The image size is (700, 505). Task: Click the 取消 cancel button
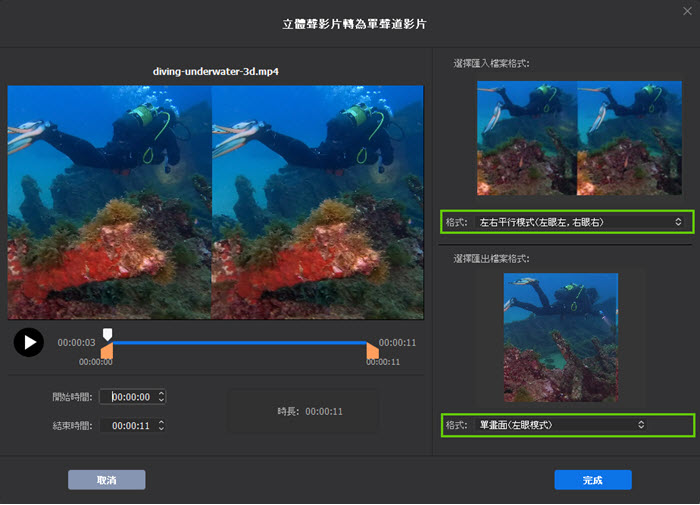107,480
